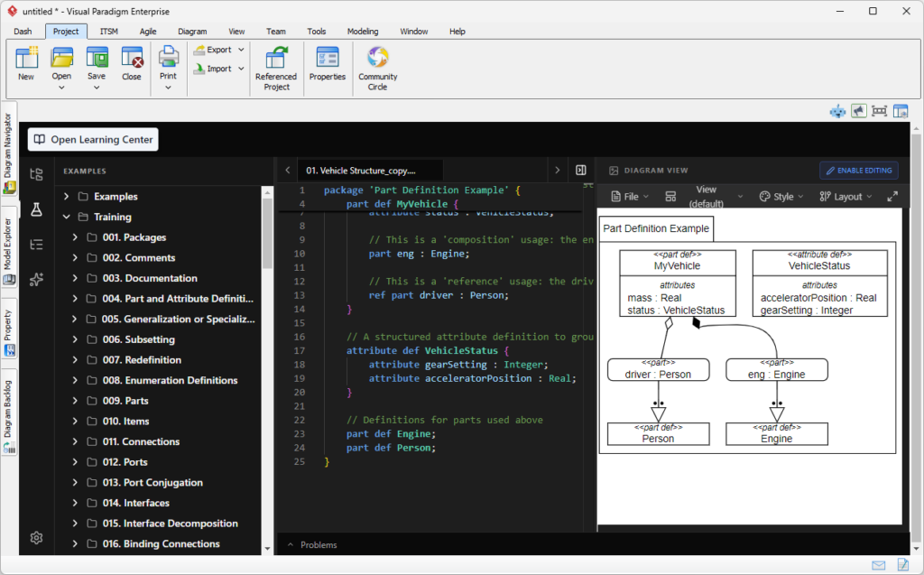Toggle the split editor panel icon

pyautogui.click(x=581, y=171)
